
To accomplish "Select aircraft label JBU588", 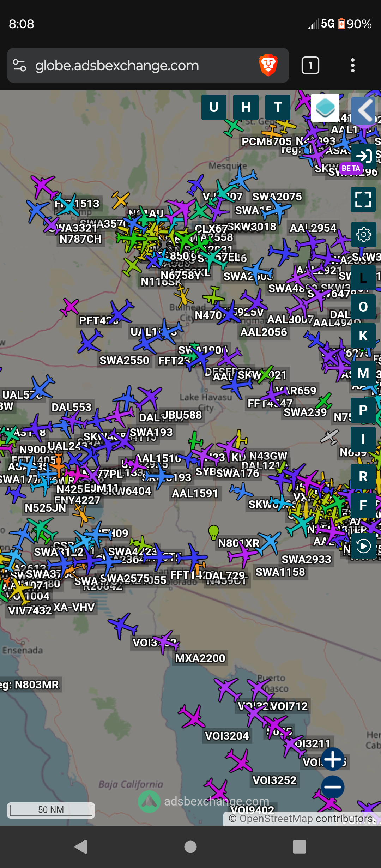I will 182,415.
